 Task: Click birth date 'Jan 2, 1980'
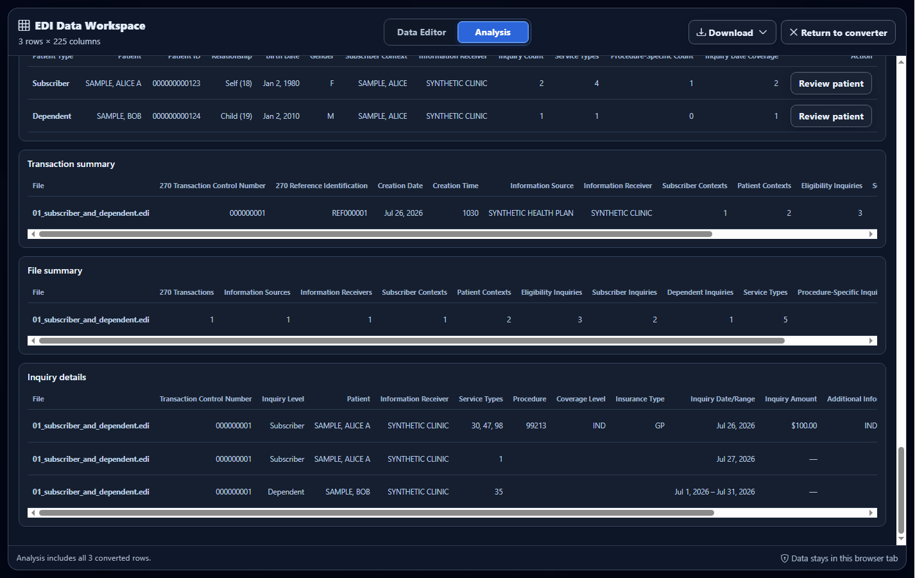pyautogui.click(x=281, y=83)
